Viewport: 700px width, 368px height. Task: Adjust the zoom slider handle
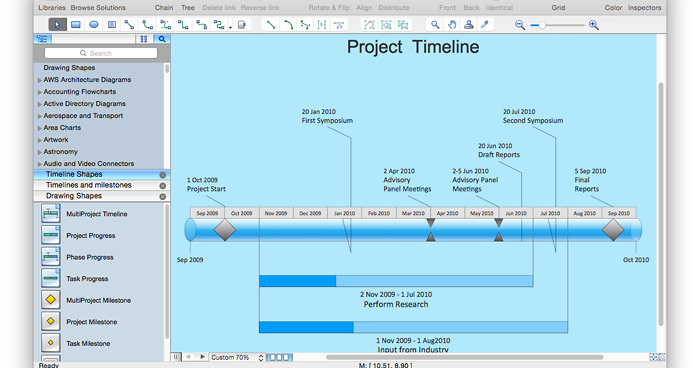click(542, 25)
